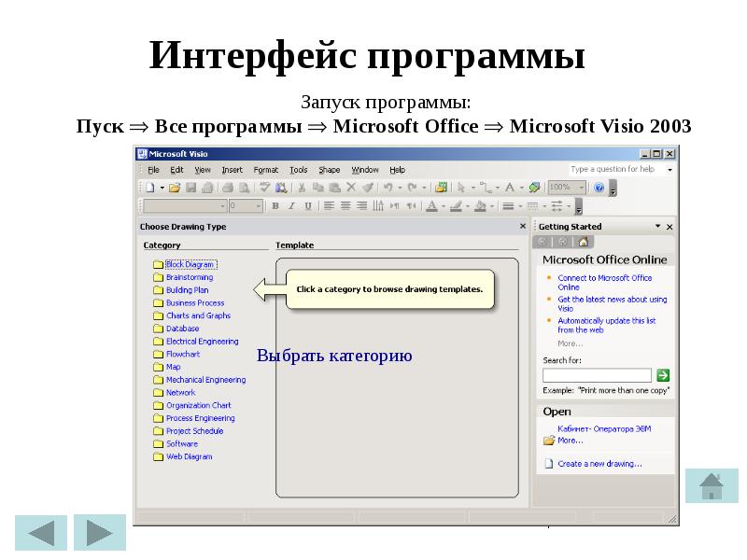Select the Text tool A icon
Image resolution: width=747 pixels, height=560 pixels.
click(x=510, y=188)
